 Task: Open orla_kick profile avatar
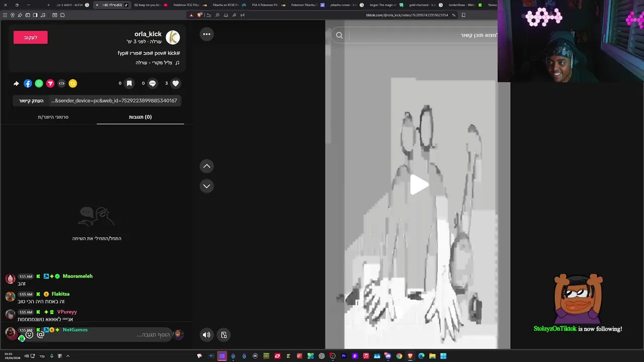pos(173,37)
